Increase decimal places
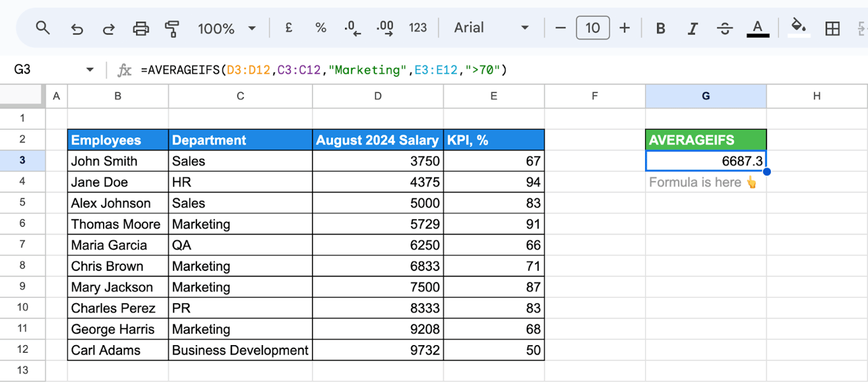Screen dimensions: 868x382 385,28
